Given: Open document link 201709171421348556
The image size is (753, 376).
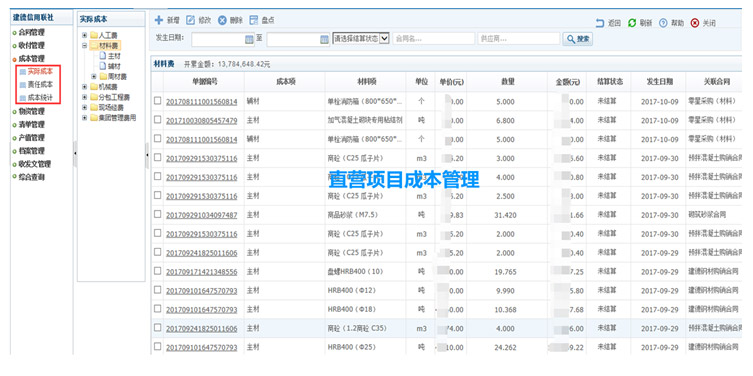Looking at the screenshot, I should click(201, 272).
